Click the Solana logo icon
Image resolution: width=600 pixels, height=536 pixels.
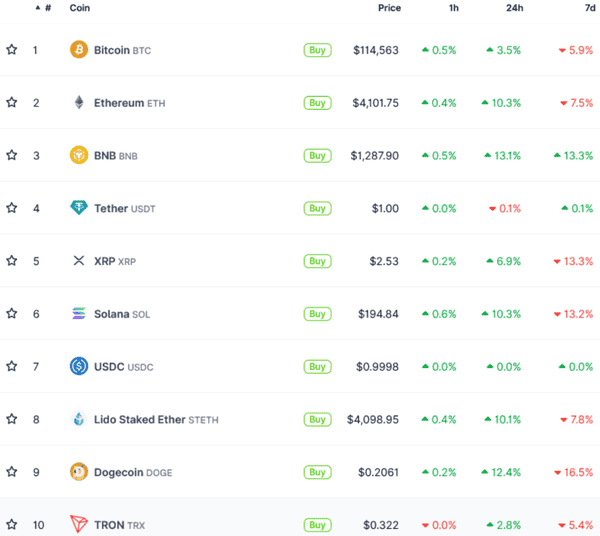tap(79, 314)
